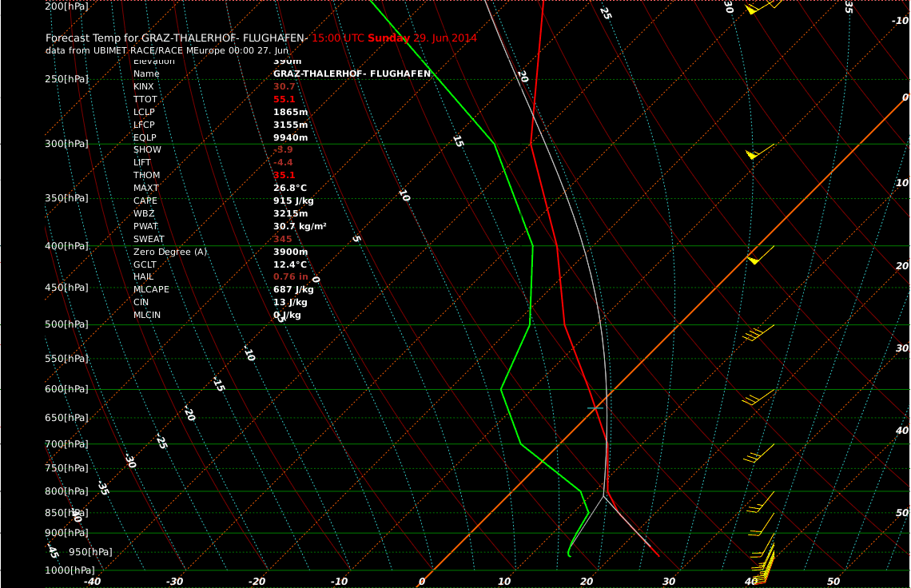Click the wind barb at 800 hPa
This screenshot has height=588, width=911.
pos(761,502)
